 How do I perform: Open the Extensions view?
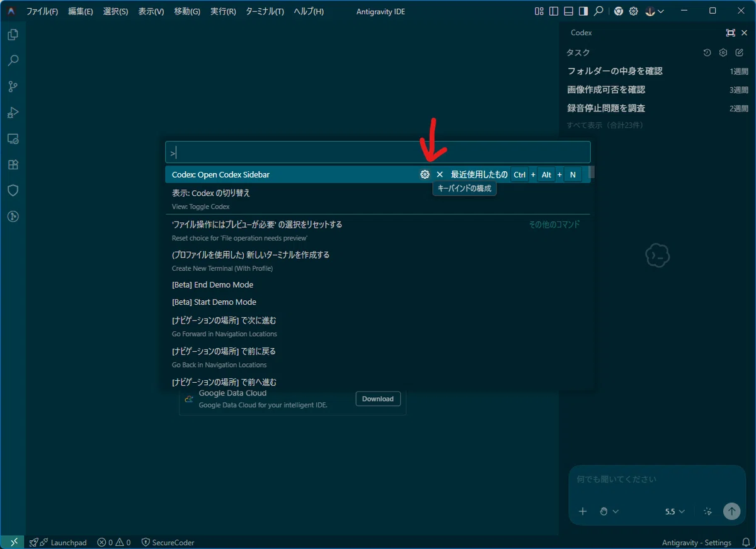coord(13,164)
